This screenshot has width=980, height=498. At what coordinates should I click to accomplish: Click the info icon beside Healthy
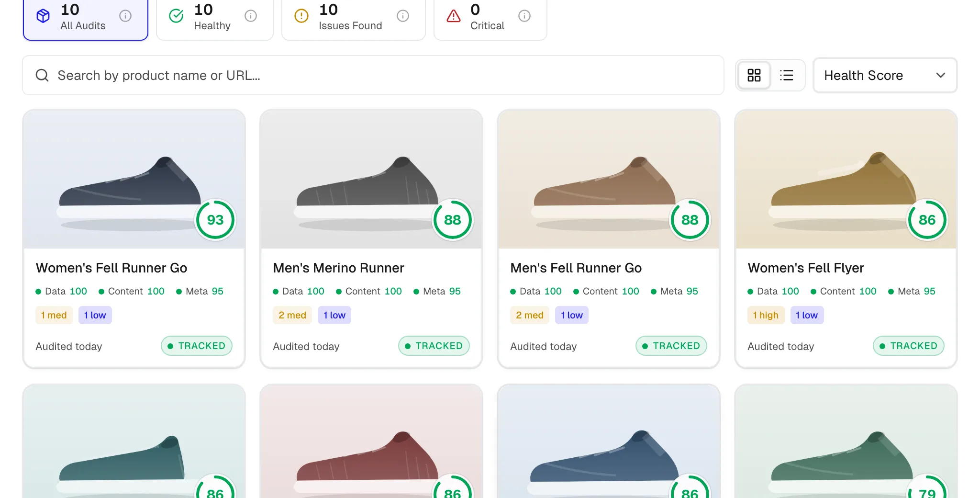pos(251,16)
